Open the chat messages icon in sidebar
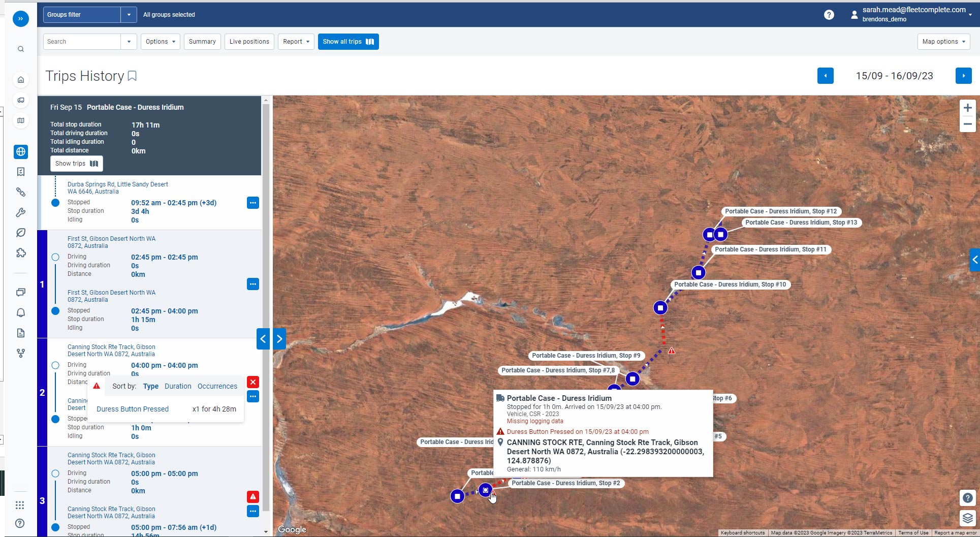Screen dimensions: 980x537 21,292
